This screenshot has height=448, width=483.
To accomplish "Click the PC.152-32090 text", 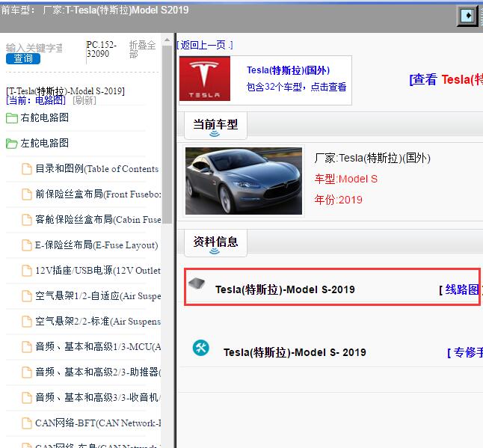I will pyautogui.click(x=102, y=49).
